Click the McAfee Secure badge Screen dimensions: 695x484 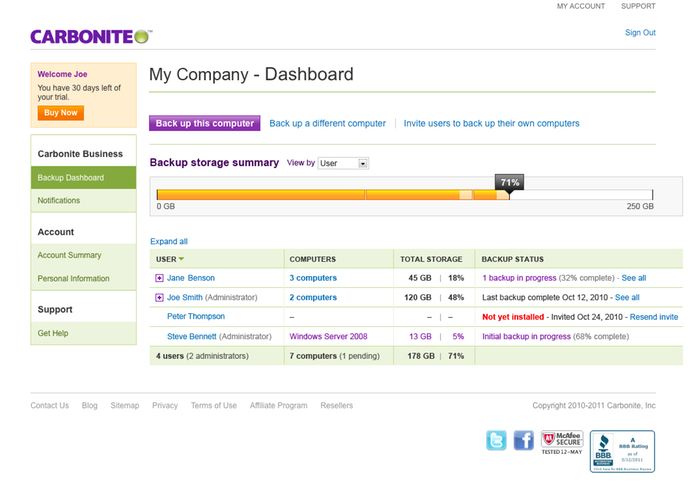[x=562, y=442]
